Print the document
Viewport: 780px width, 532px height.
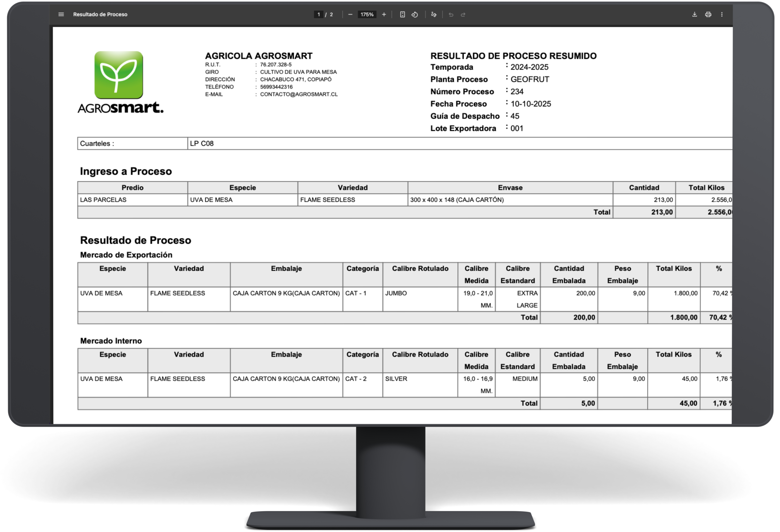point(708,14)
